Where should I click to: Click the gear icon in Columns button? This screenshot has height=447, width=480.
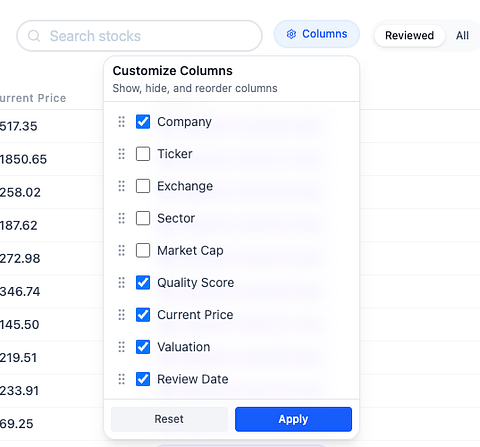pyautogui.click(x=291, y=34)
